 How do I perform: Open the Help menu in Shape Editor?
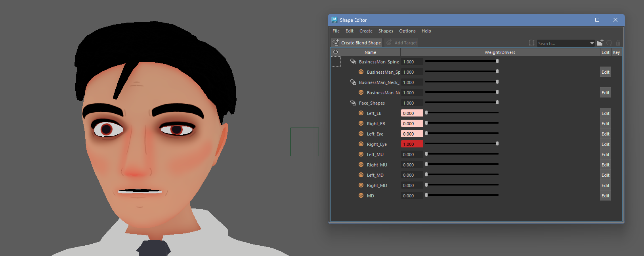pos(426,31)
